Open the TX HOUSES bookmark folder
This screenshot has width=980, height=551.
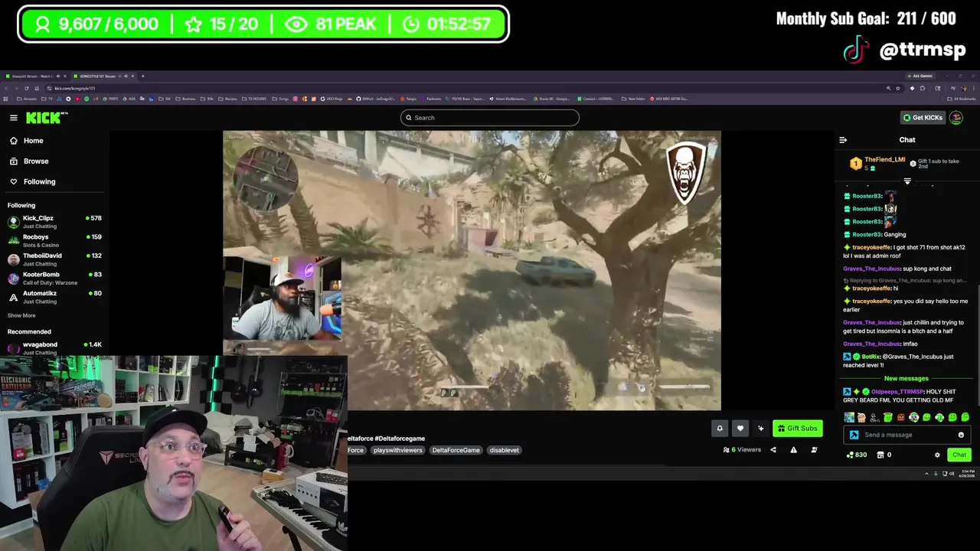(x=255, y=99)
